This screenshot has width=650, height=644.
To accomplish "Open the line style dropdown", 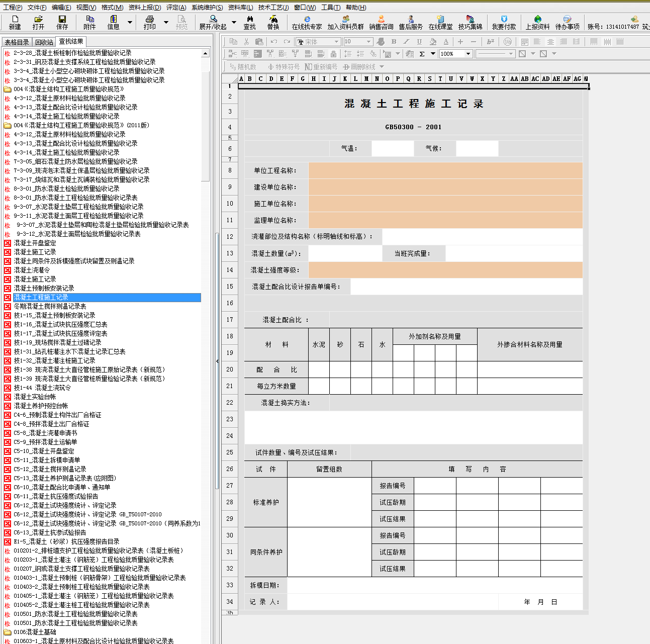I will pos(511,54).
